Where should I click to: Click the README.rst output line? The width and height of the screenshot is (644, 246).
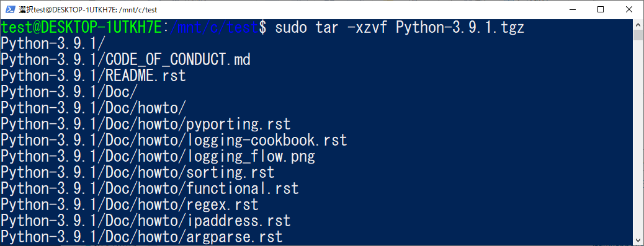pyautogui.click(x=93, y=76)
